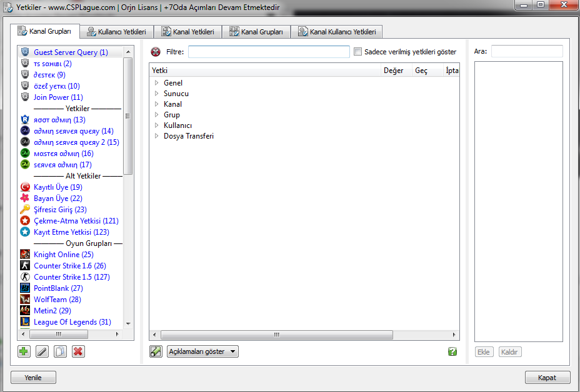This screenshot has height=392, width=580.
Task: Expand the Dosya Transferi tree node
Action: tap(156, 136)
